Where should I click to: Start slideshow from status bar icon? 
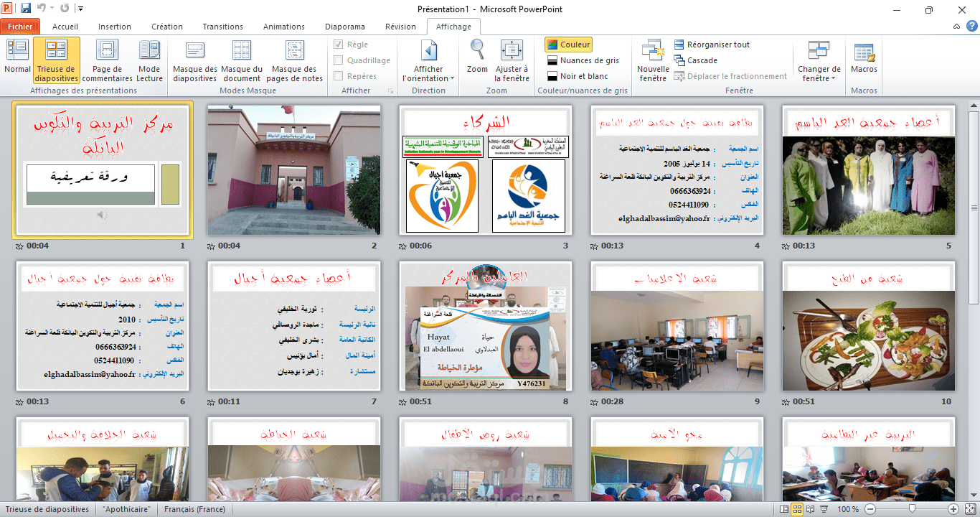[x=823, y=509]
